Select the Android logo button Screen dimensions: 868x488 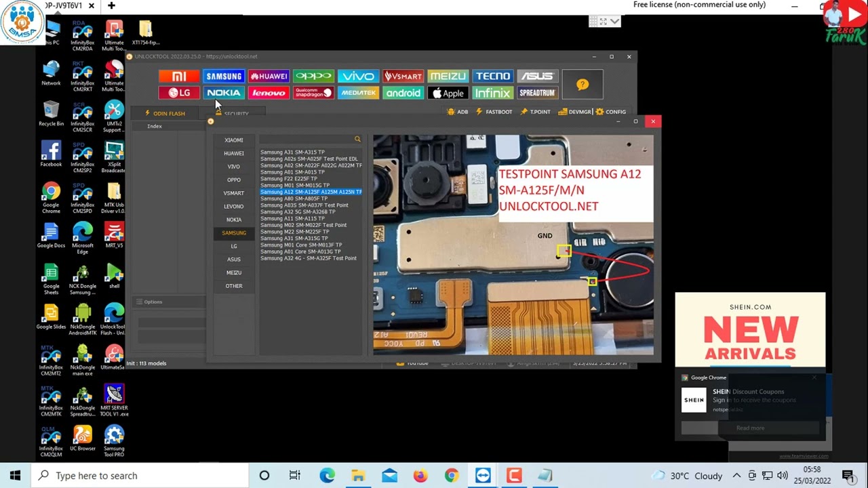pos(403,93)
